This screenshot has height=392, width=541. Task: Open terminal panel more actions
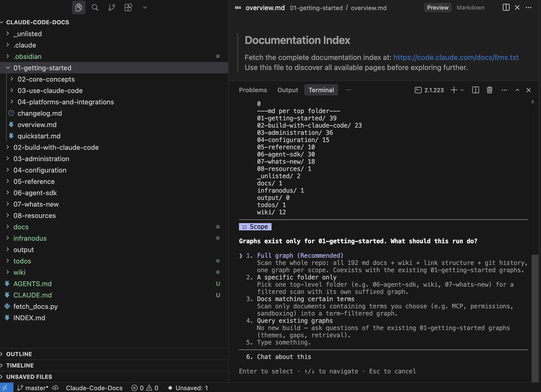504,90
